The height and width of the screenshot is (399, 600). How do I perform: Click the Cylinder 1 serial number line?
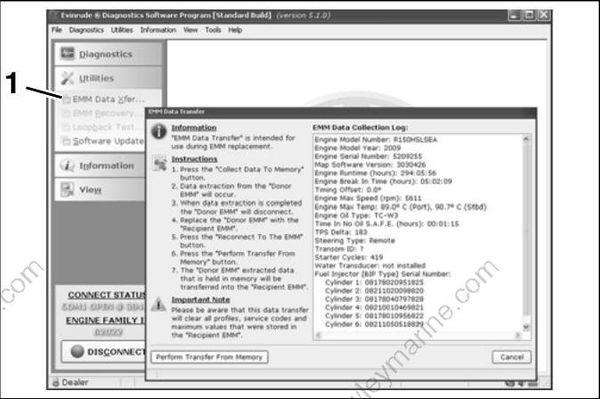point(374,282)
